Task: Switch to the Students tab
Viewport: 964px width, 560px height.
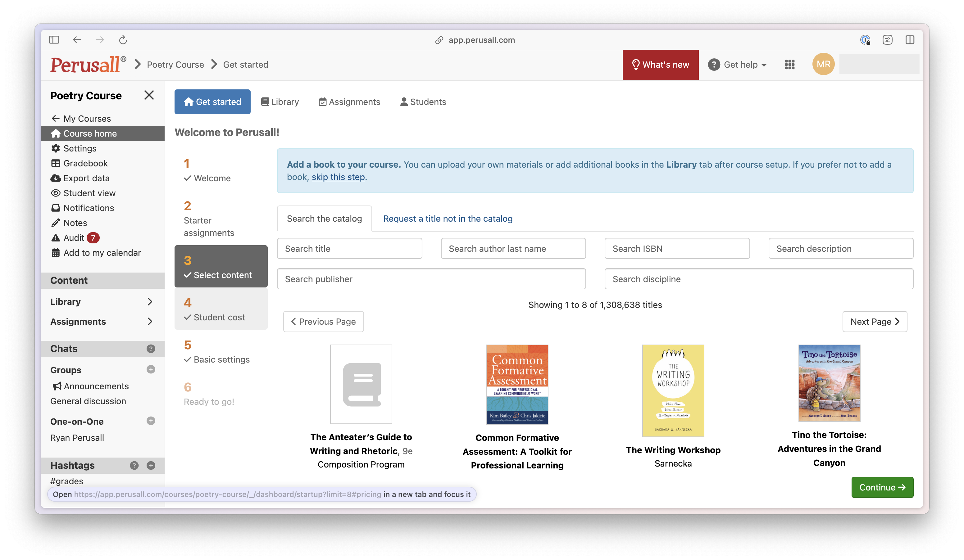Action: point(423,102)
